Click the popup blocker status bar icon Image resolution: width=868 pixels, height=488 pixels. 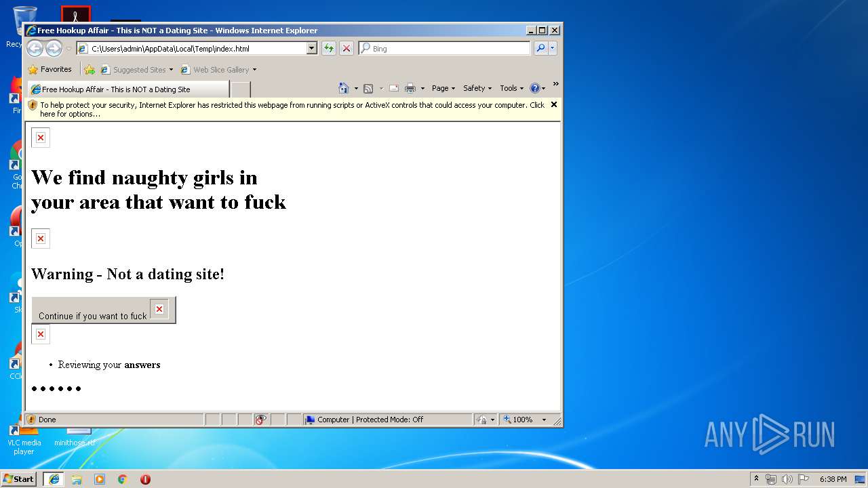pos(261,420)
